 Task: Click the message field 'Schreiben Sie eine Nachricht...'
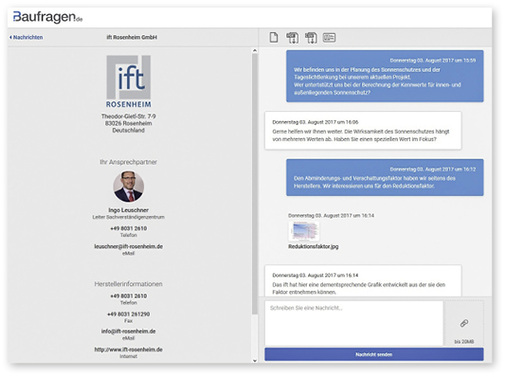(x=354, y=323)
